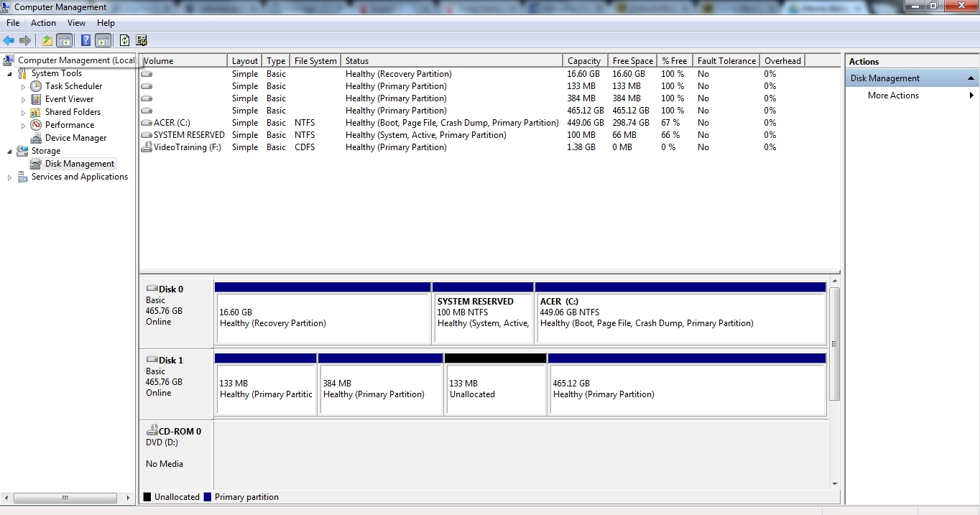Collapse the Disk Management actions section arrow
Screen dimensions: 980x515
[x=971, y=78]
